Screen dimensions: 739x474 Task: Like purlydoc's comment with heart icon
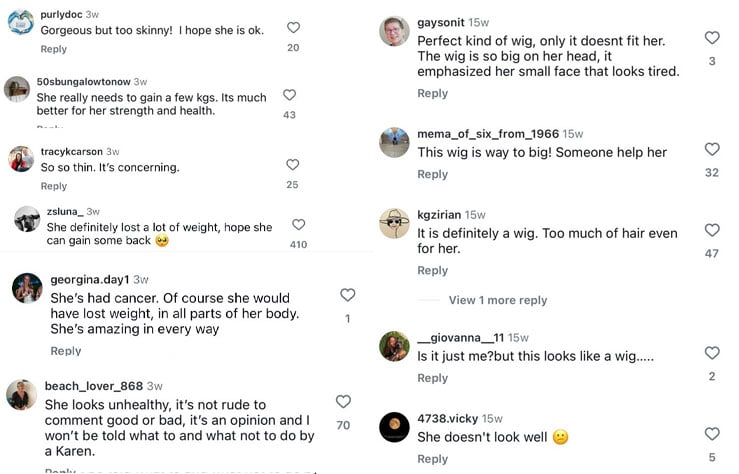tap(293, 28)
